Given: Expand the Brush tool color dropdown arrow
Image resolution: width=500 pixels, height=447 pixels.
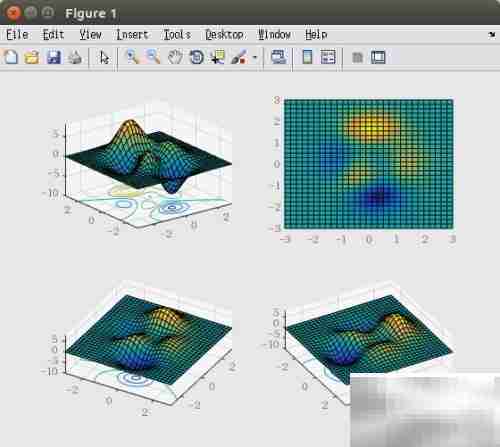Looking at the screenshot, I should tap(255, 57).
